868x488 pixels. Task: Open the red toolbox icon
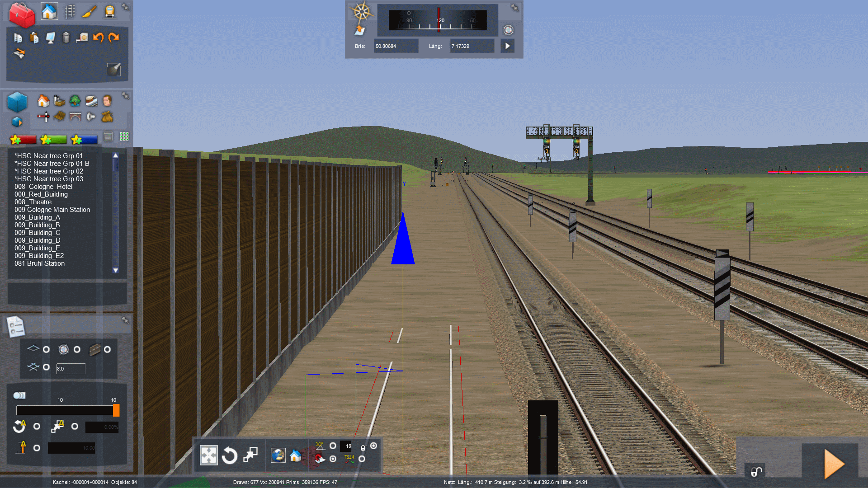[x=21, y=14]
